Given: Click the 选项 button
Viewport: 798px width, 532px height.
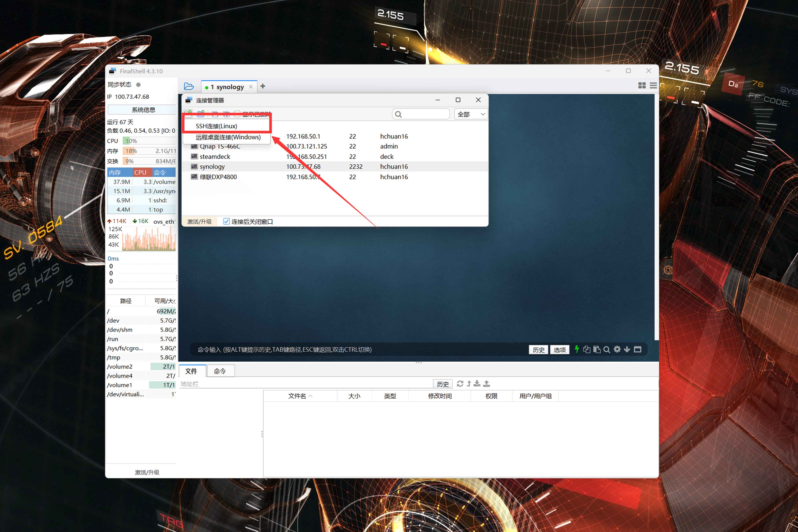Looking at the screenshot, I should [560, 350].
